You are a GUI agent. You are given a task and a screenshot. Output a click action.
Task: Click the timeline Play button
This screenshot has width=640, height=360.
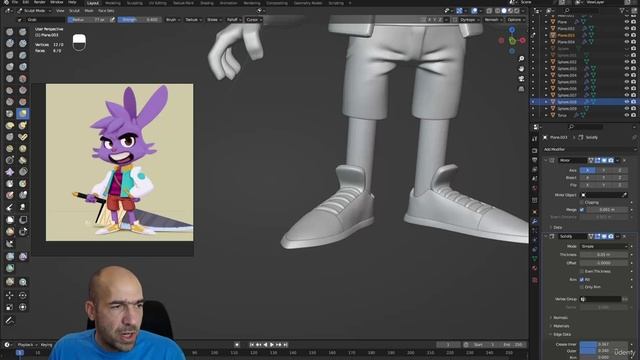[x=272, y=345]
